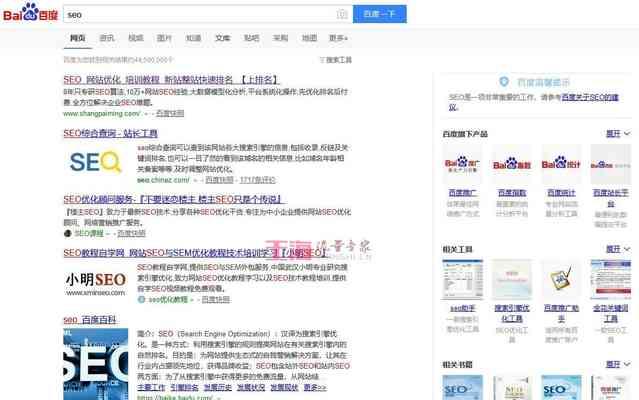Image resolution: width=639 pixels, height=400 pixels.
Task: Click the 搜索引擎优化工具 thumbnail
Action: [x=512, y=279]
